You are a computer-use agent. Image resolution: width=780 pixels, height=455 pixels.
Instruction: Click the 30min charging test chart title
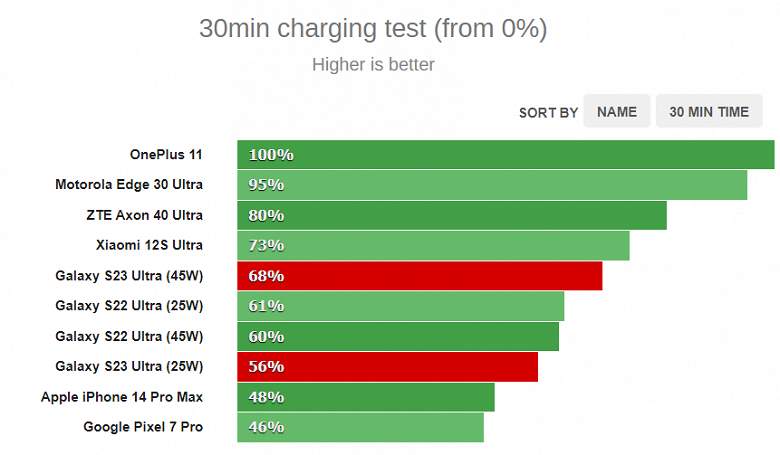(x=373, y=29)
